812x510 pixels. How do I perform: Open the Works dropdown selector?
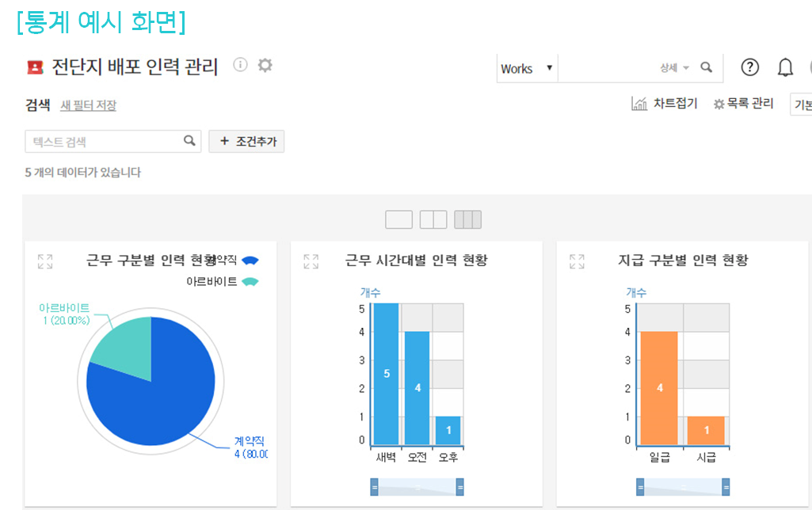tap(527, 69)
